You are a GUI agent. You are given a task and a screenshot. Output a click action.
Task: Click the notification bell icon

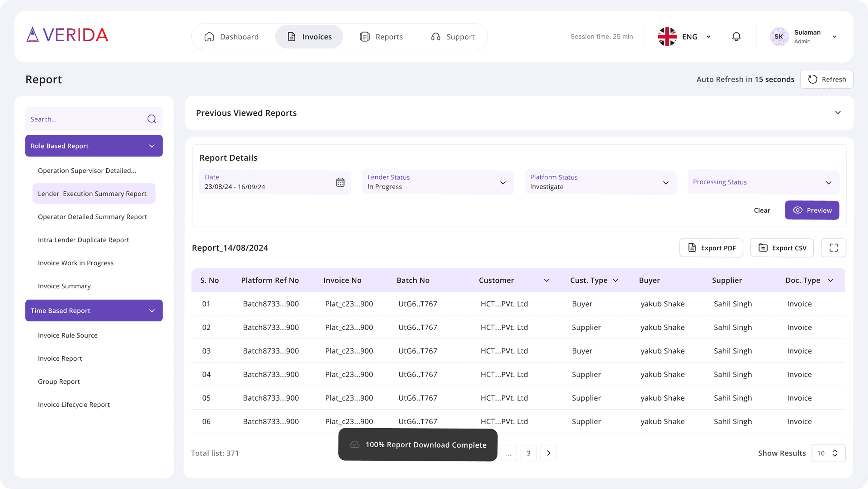pyautogui.click(x=736, y=37)
